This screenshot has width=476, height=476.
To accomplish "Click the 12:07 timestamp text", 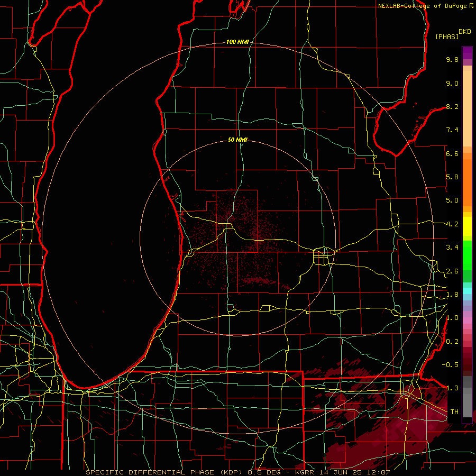I will [379, 472].
